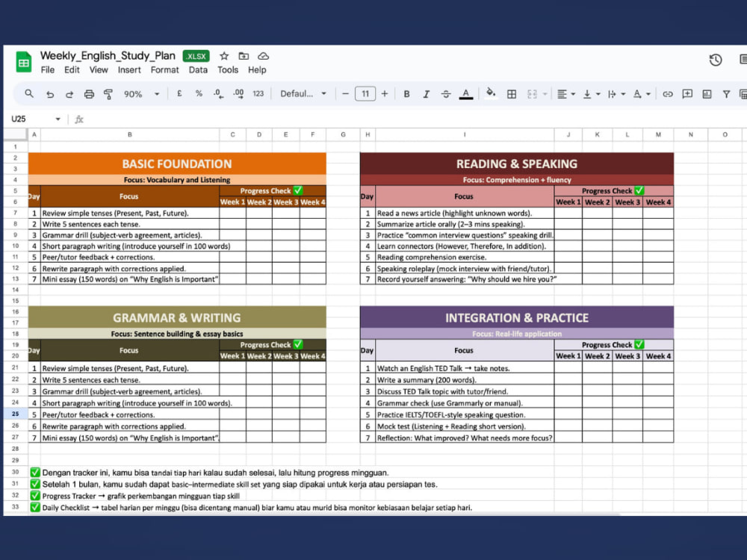Select the 'Read a news article' cell
The image size is (747, 560).
click(x=465, y=213)
